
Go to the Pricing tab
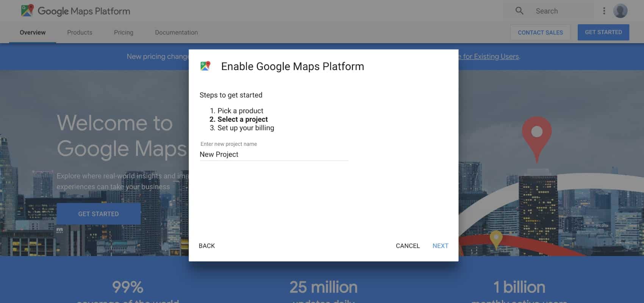[123, 33]
